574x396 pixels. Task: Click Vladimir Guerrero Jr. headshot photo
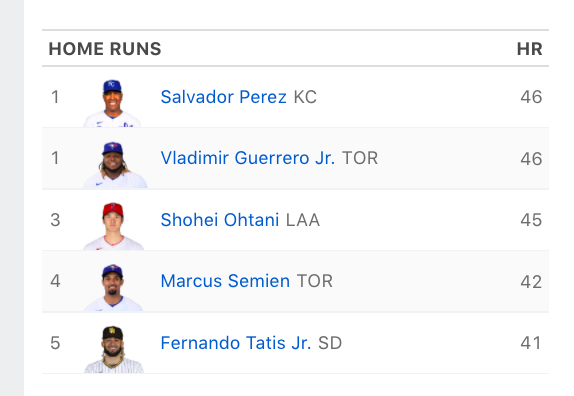tap(115, 165)
